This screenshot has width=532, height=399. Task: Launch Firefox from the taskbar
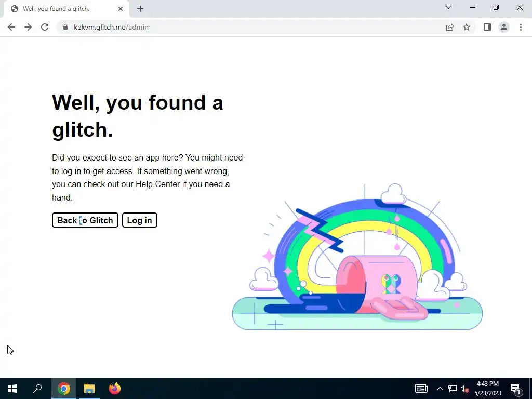click(115, 389)
